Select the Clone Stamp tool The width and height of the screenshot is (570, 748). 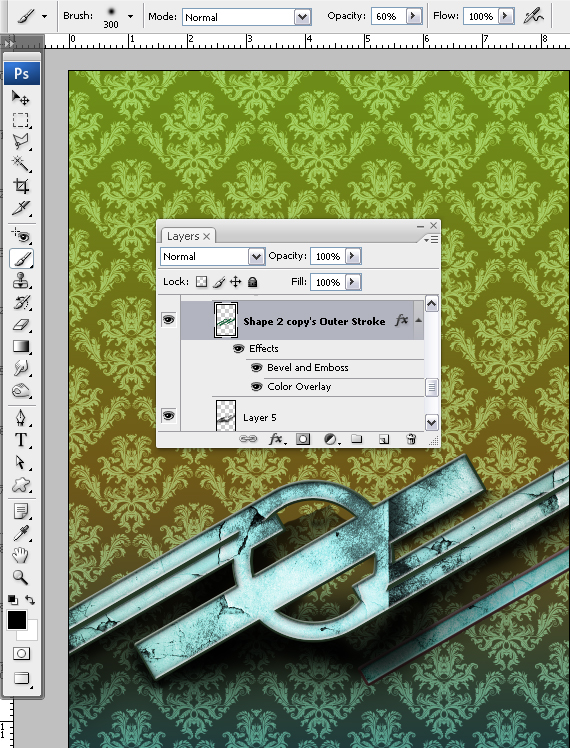point(21,280)
